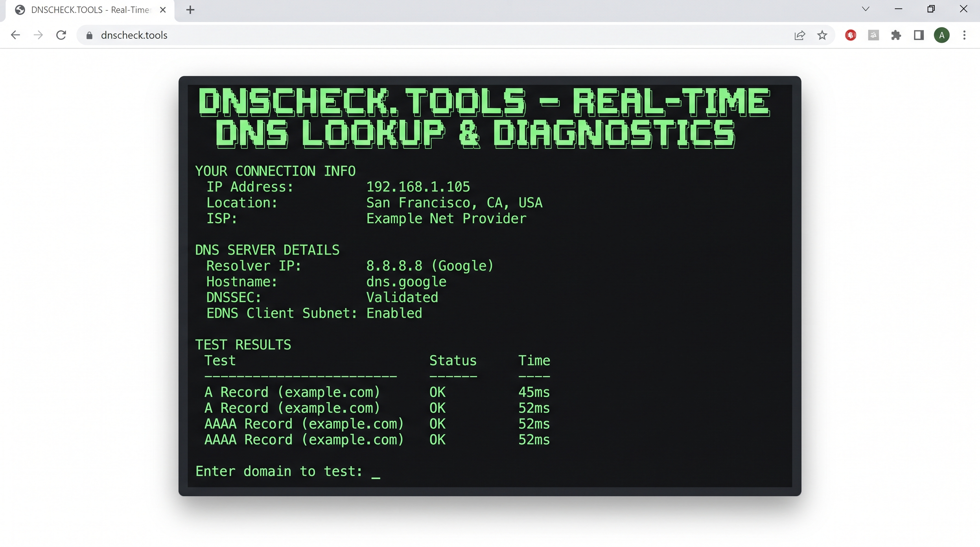Select the DNSCHECK.TOOLS tab
This screenshot has height=547, width=980.
click(x=90, y=10)
